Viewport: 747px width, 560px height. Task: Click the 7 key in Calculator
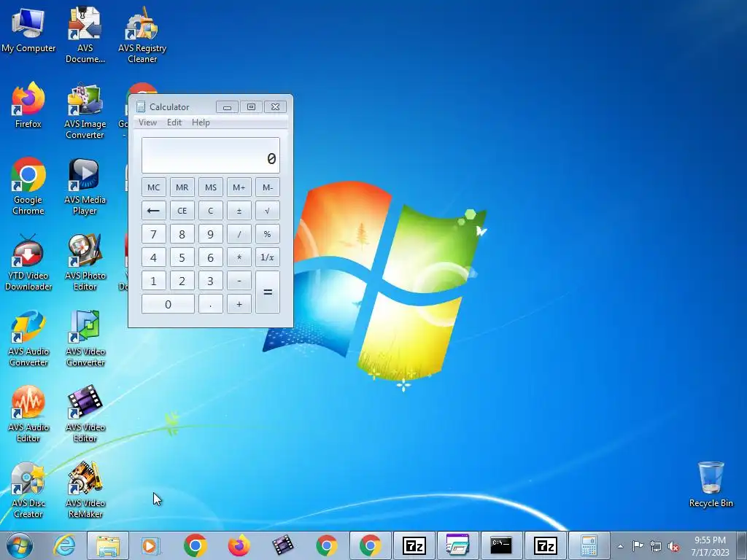click(x=153, y=234)
